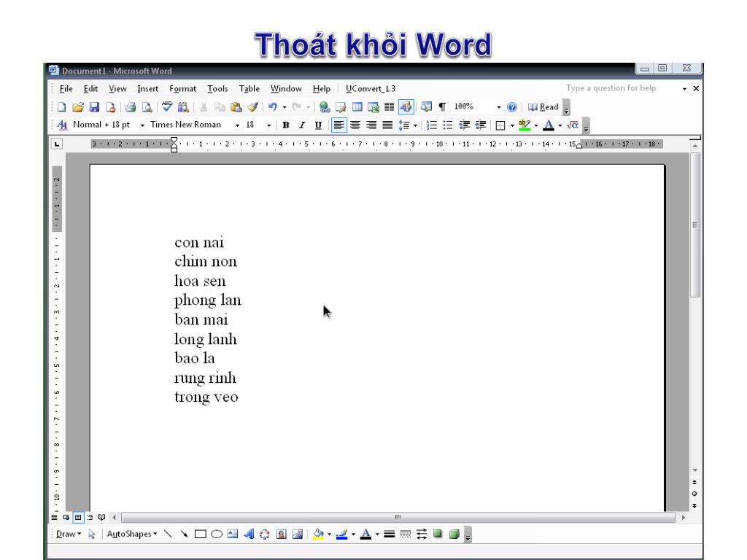Screen dimensions: 747x560
Task: Open the Insert menu
Action: click(x=147, y=88)
